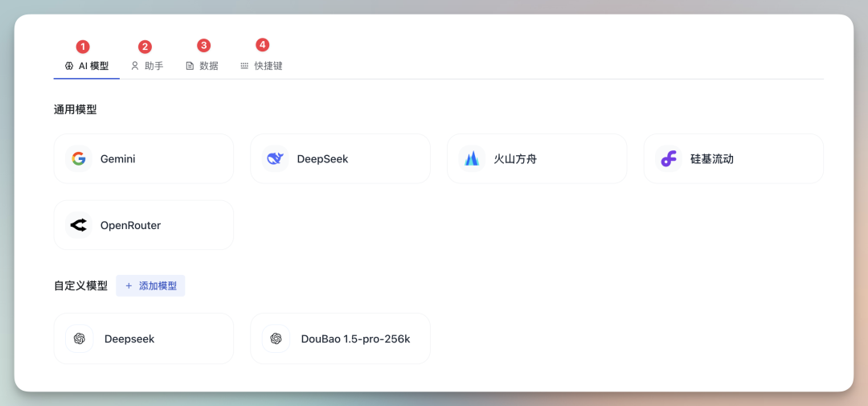Click the Gemini label text

118,159
